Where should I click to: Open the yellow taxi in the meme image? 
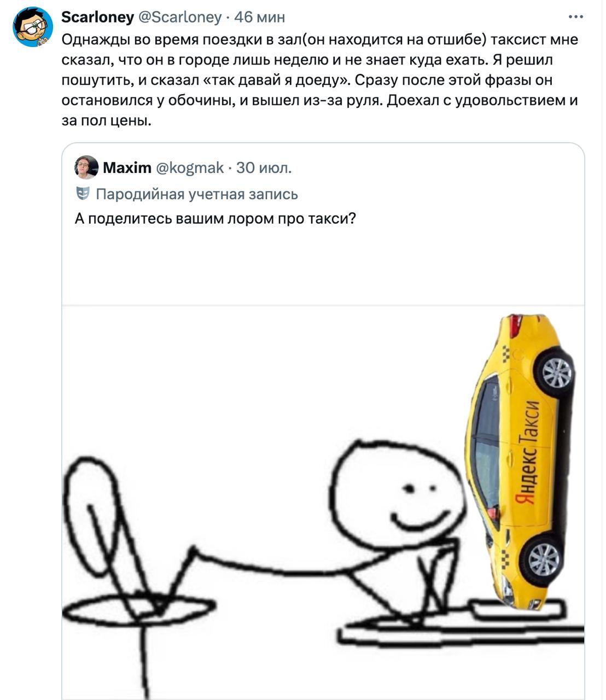coord(520,462)
